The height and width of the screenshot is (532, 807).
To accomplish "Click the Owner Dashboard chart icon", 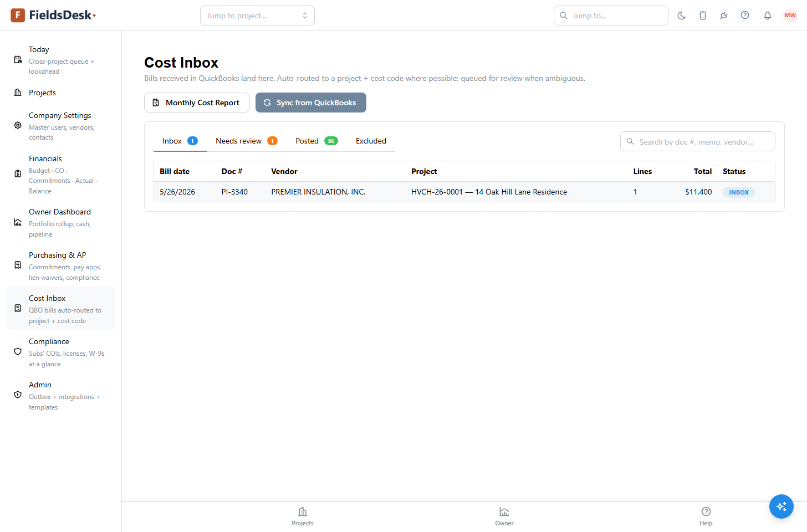I will coord(18,222).
